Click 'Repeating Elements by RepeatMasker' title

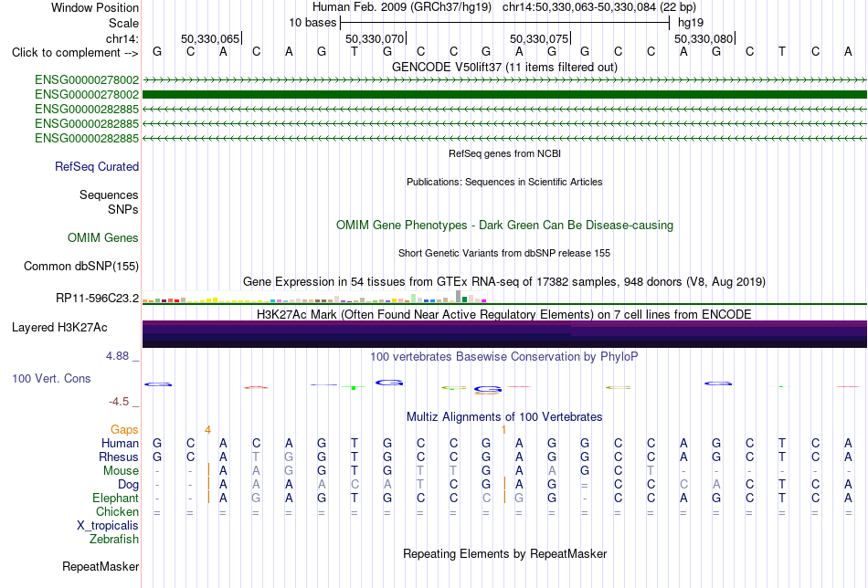504,553
